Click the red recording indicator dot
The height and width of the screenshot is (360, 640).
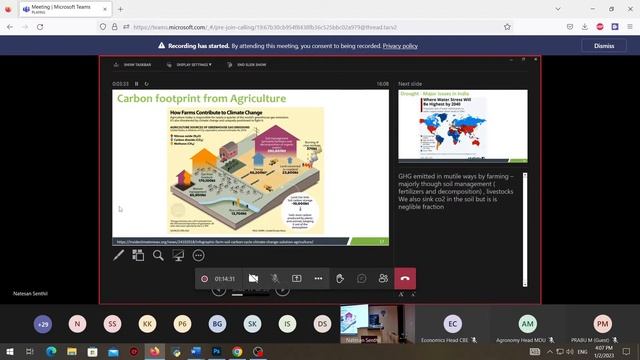tap(204, 279)
